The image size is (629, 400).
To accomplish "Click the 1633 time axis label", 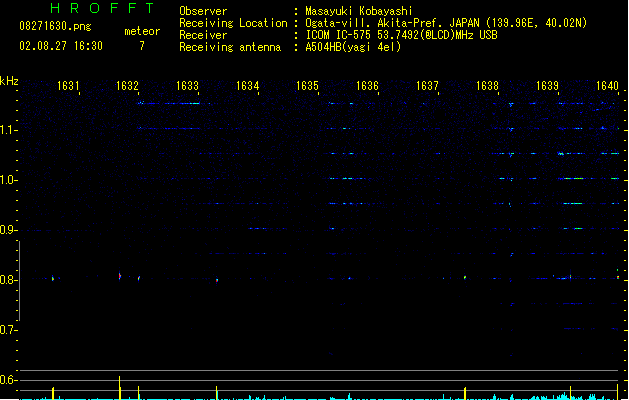I will (x=187, y=86).
